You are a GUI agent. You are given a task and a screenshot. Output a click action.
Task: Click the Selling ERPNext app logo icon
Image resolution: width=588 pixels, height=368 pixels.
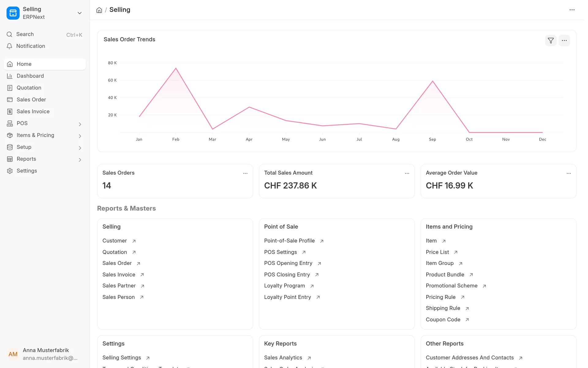point(13,13)
